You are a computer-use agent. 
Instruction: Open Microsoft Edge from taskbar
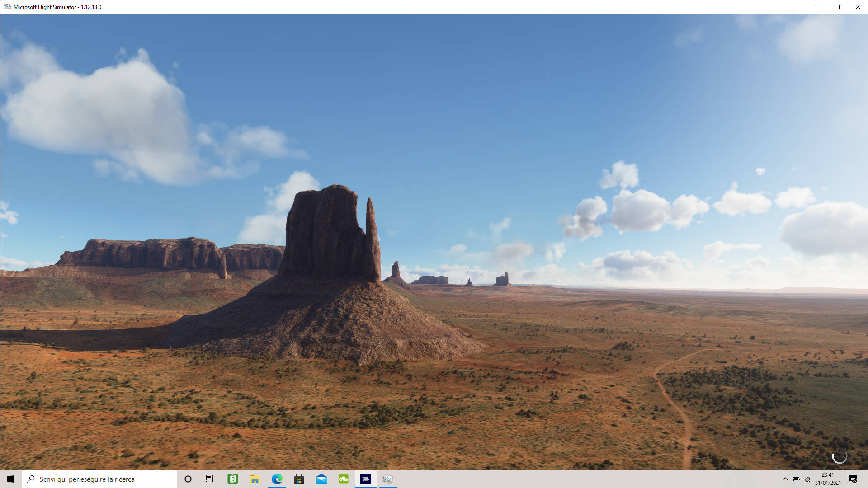[x=277, y=479]
